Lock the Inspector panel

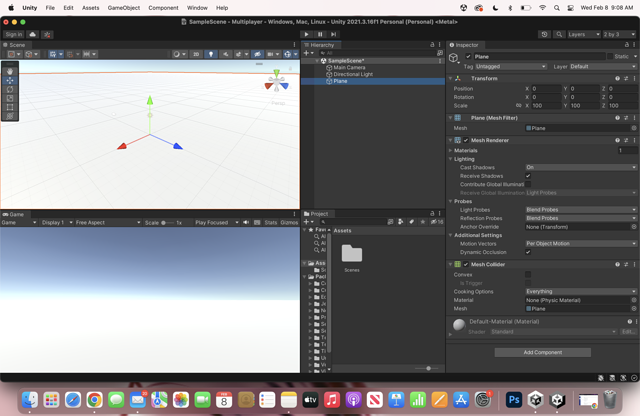click(627, 44)
